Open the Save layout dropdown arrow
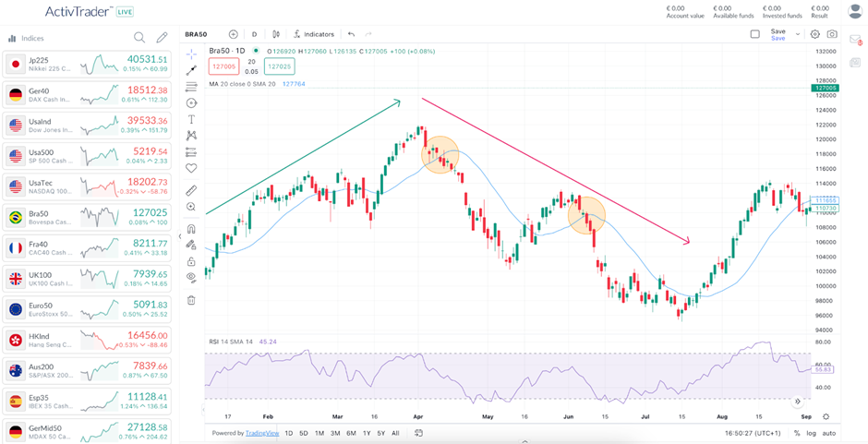 pos(798,34)
